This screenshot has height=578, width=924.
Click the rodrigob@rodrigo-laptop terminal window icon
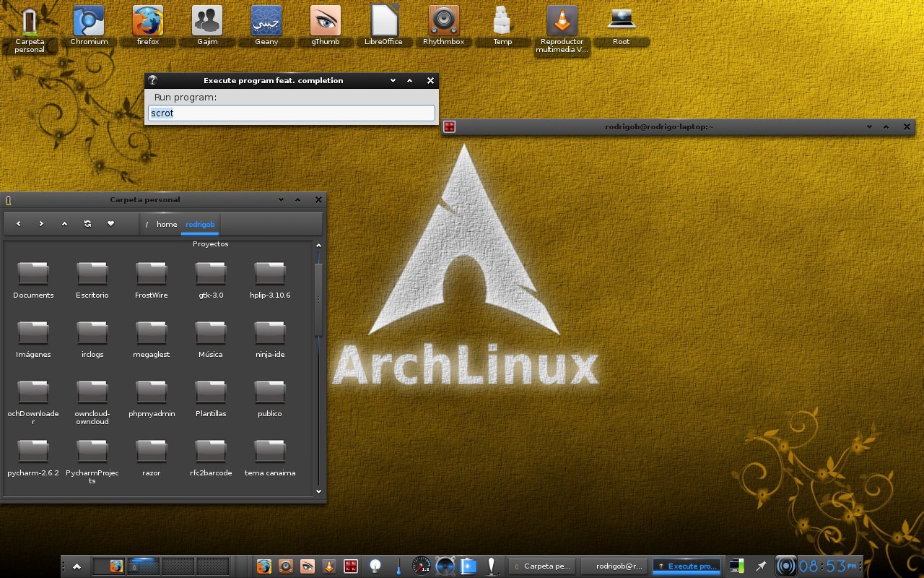click(449, 126)
